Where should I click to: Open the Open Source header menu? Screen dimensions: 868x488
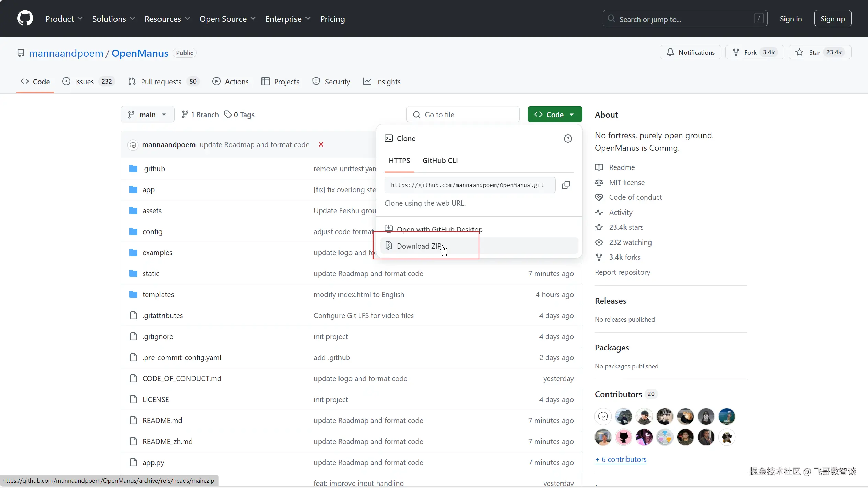(x=227, y=19)
